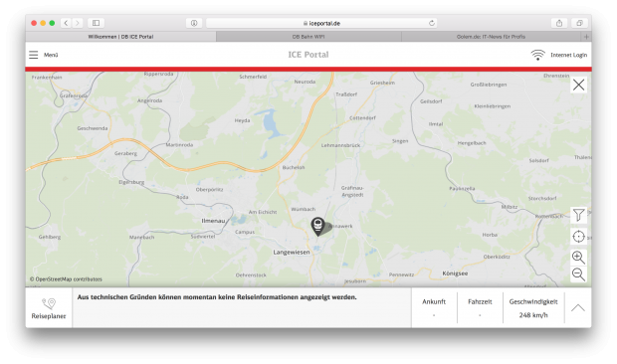Click the reader/privacy icon left of address bar

point(194,23)
